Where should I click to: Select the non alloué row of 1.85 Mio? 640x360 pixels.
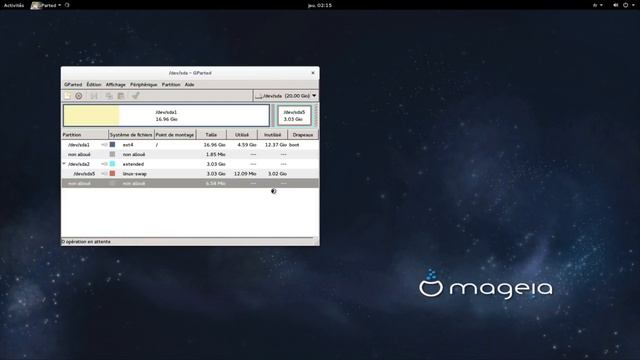pos(190,154)
